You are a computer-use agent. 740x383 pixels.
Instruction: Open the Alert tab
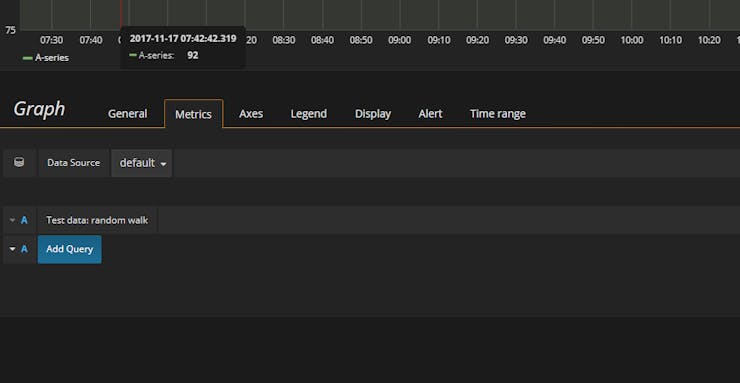click(x=430, y=114)
